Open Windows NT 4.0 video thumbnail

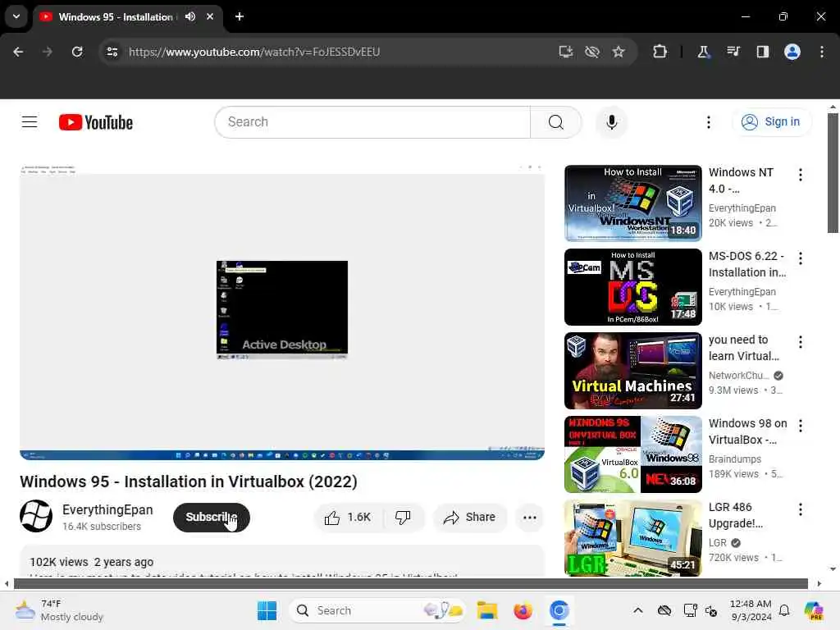point(632,203)
